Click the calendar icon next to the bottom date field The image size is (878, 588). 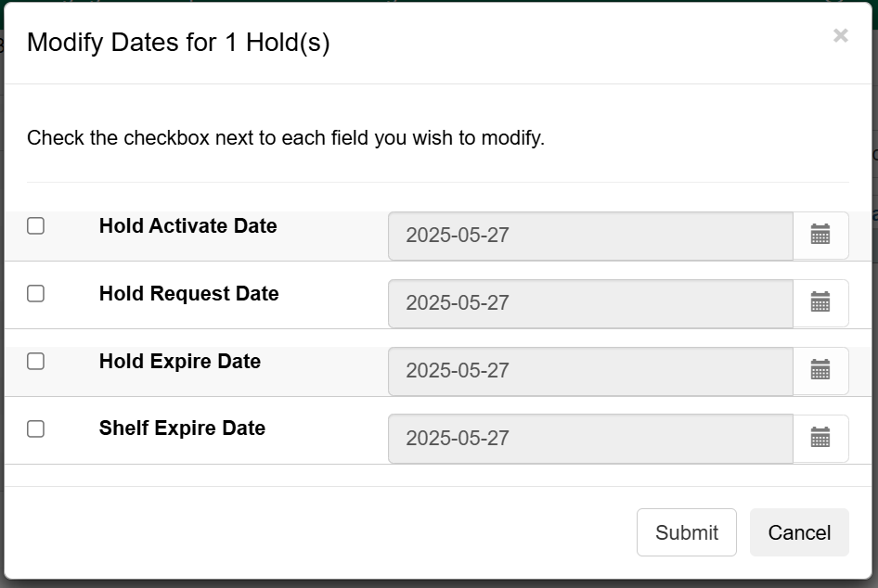(820, 438)
